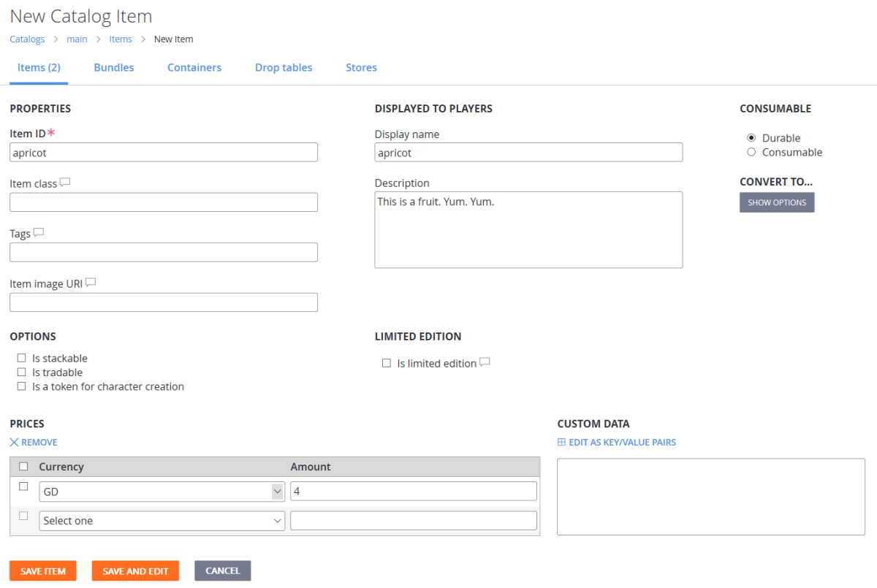
Task: Switch to the Items (2) tab
Action: (39, 67)
